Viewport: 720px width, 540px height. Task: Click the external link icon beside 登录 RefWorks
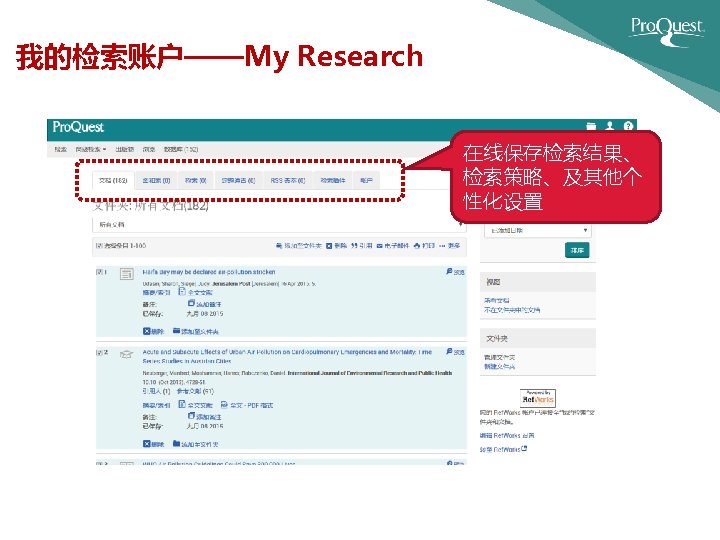tap(524, 449)
